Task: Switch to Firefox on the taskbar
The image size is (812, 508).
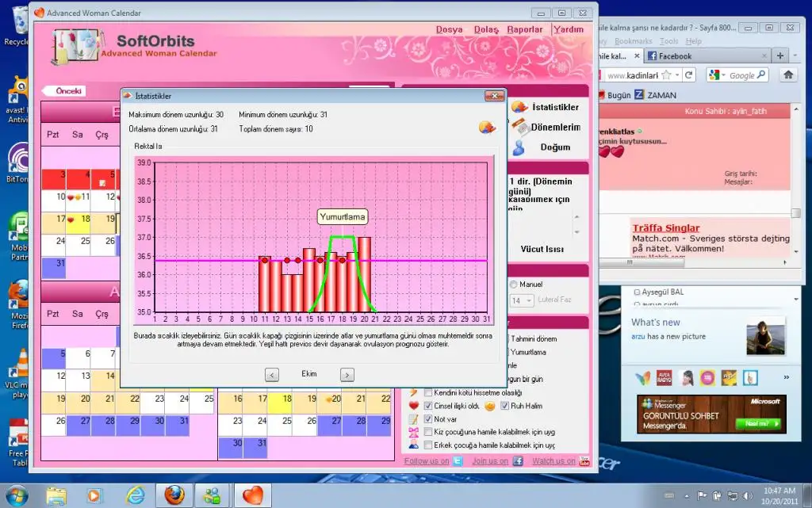Action: tap(174, 495)
